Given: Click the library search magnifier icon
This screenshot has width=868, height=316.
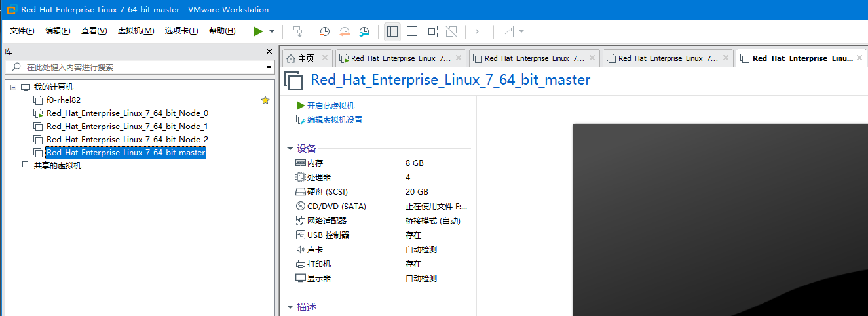Looking at the screenshot, I should tap(16, 67).
